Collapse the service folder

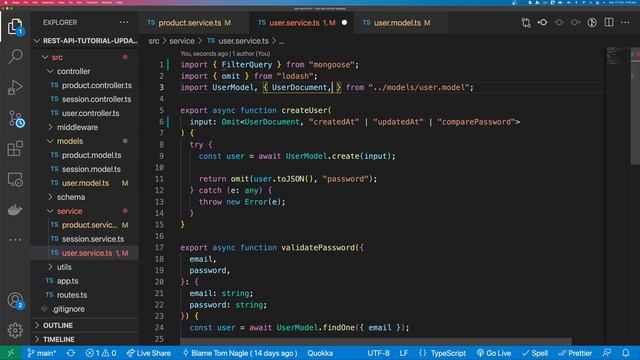tap(86, 211)
